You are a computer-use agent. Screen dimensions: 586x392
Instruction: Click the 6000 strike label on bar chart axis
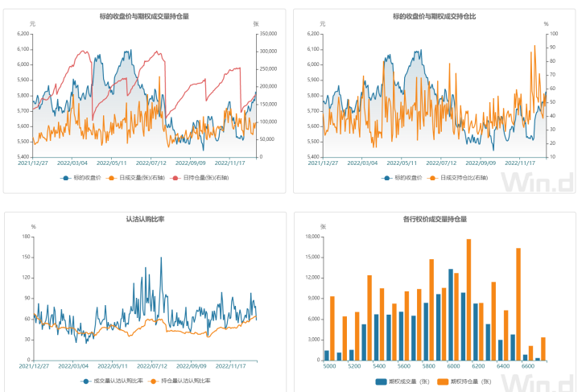(453, 366)
